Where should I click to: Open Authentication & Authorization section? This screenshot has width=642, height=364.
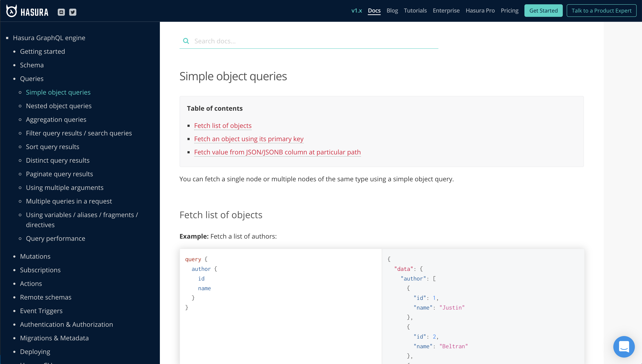coord(66,324)
